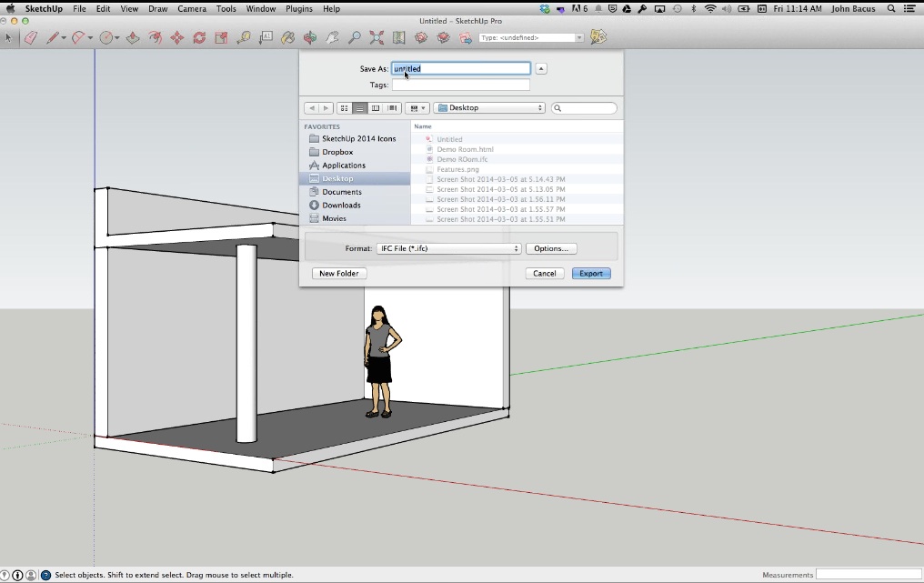The image size is (924, 583).
Task: Open the Window menu
Action: (260, 9)
